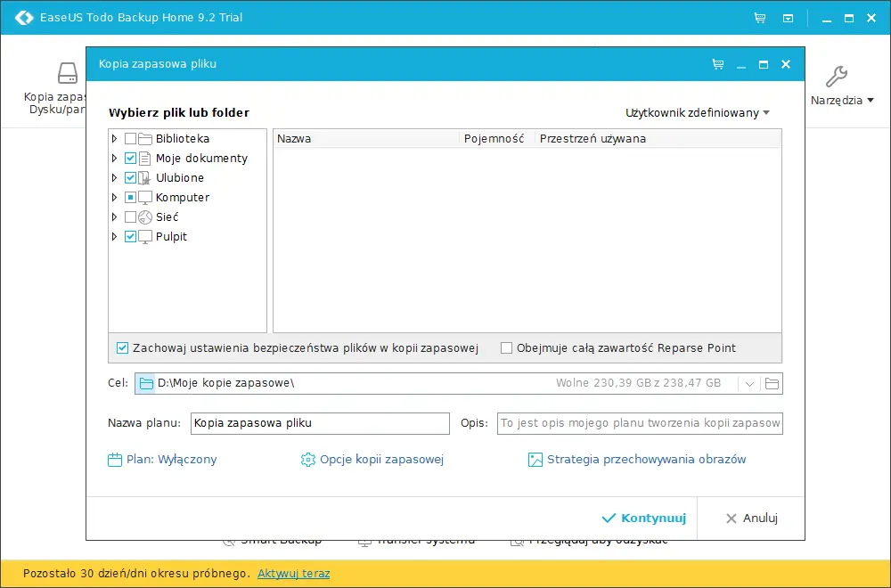Open the Narzędzia wrench tool
This screenshot has height=588, width=891.
(837, 78)
